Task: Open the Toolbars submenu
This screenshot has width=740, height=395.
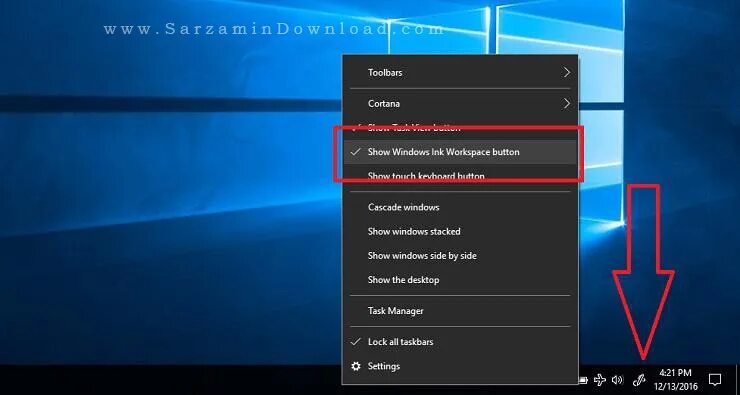Action: tap(460, 73)
